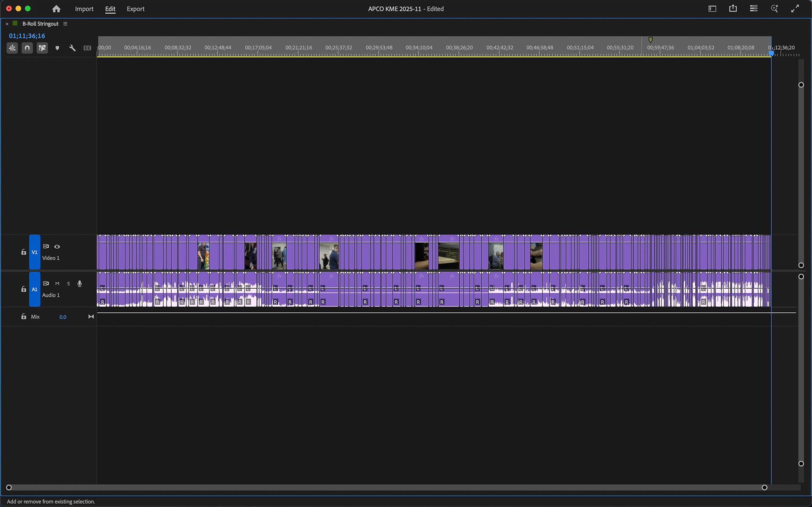Lock the Video 1 track
Image resolution: width=812 pixels, height=507 pixels.
(x=24, y=252)
